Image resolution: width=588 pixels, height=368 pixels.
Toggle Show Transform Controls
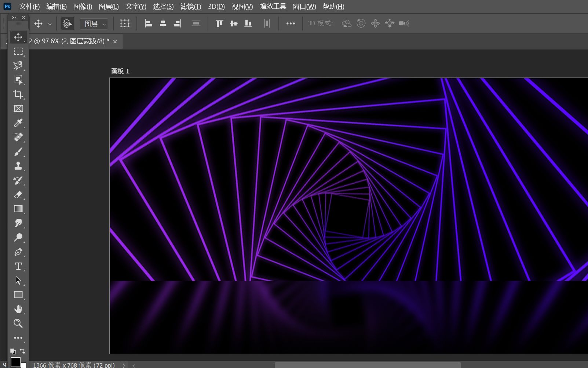(125, 24)
